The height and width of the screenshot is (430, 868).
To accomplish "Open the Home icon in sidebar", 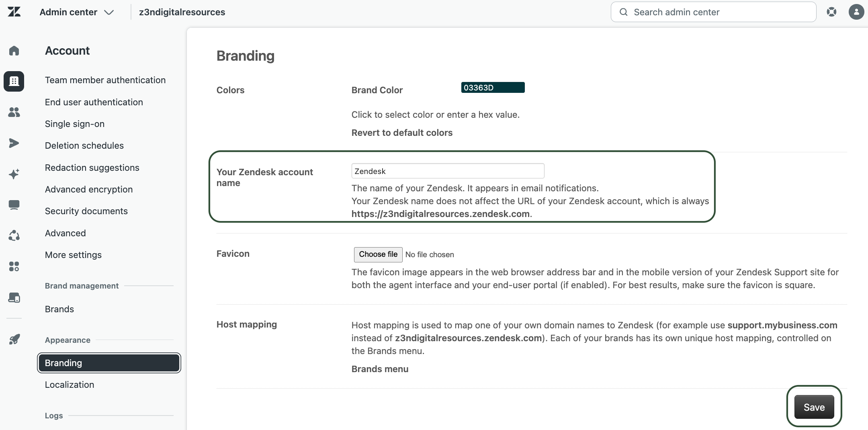I will point(14,51).
